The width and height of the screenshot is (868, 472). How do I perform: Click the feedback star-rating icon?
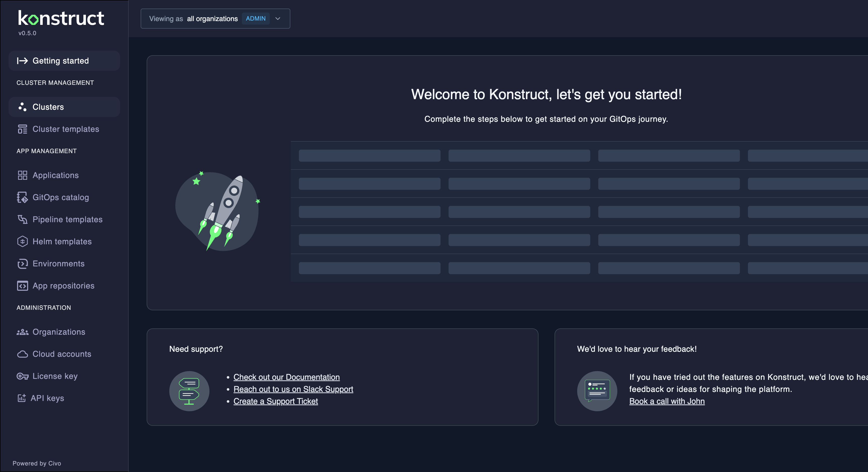(597, 391)
